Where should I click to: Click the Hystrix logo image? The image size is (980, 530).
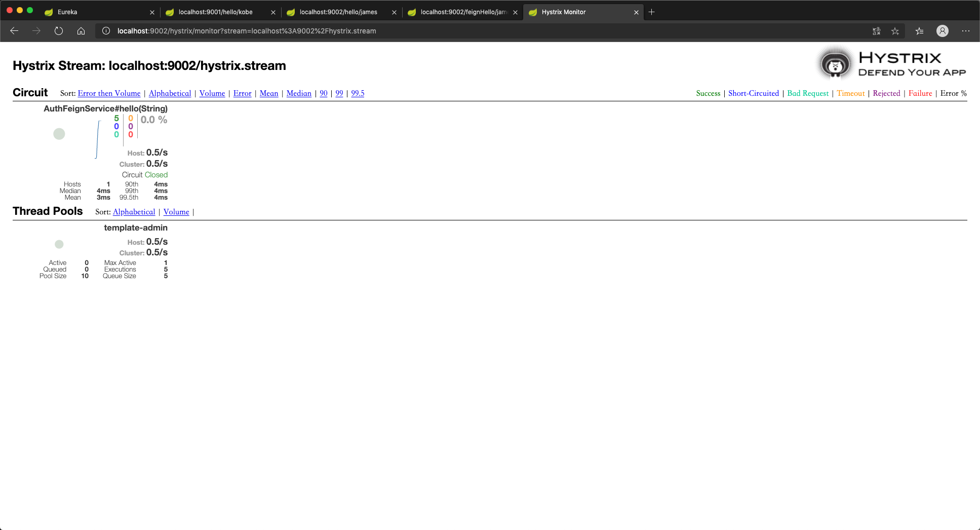tap(891, 63)
